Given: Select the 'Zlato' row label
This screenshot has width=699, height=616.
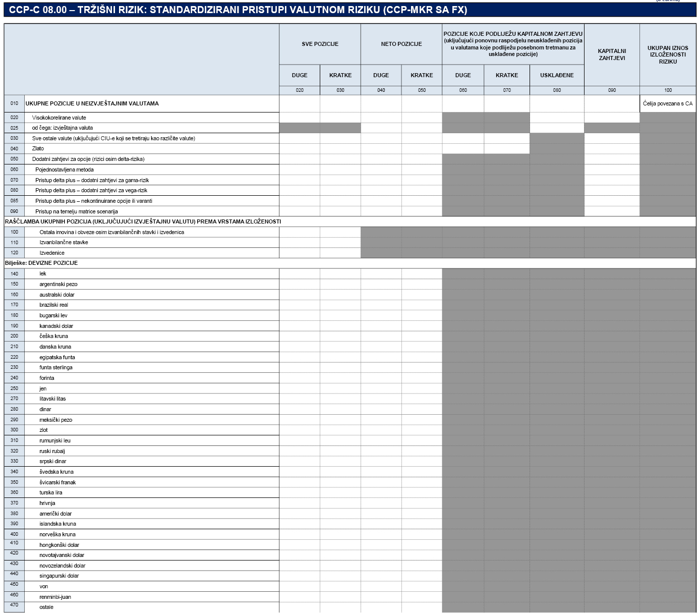Looking at the screenshot, I should click(x=38, y=148).
